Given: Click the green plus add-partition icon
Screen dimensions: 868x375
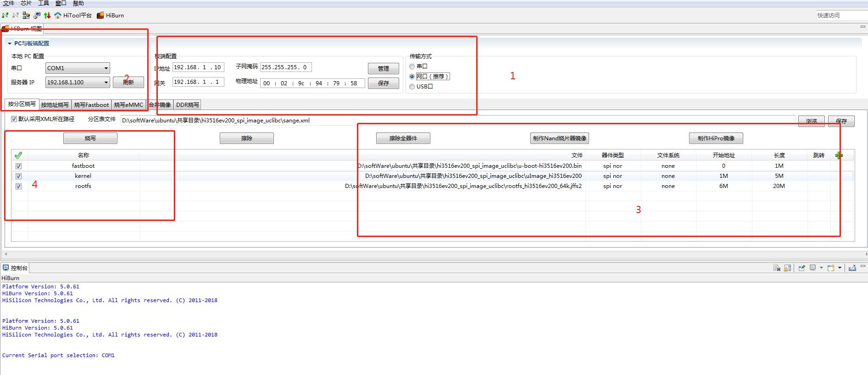Looking at the screenshot, I should pyautogui.click(x=839, y=155).
